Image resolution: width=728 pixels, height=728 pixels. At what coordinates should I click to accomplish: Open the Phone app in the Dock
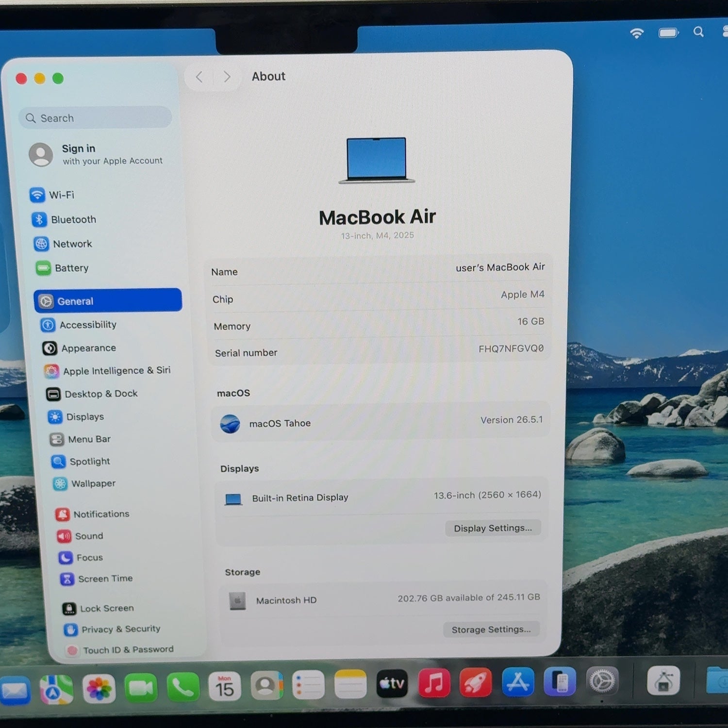(183, 687)
